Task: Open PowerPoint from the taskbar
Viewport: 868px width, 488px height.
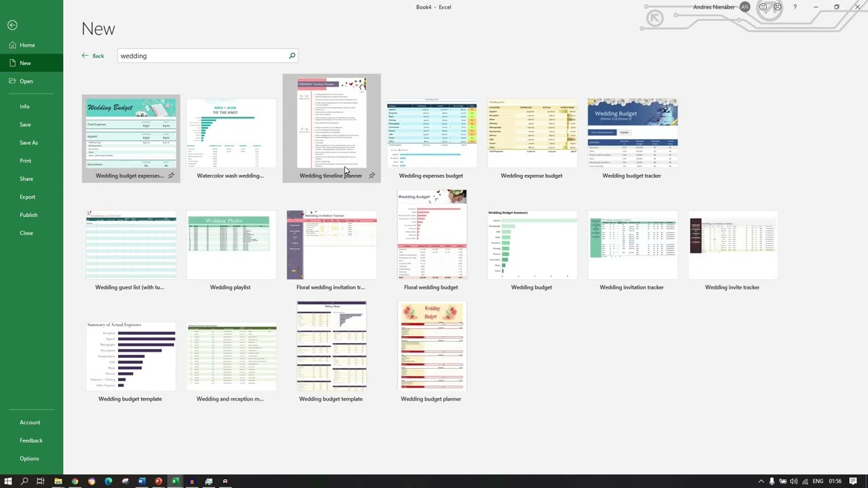Action: [x=158, y=481]
